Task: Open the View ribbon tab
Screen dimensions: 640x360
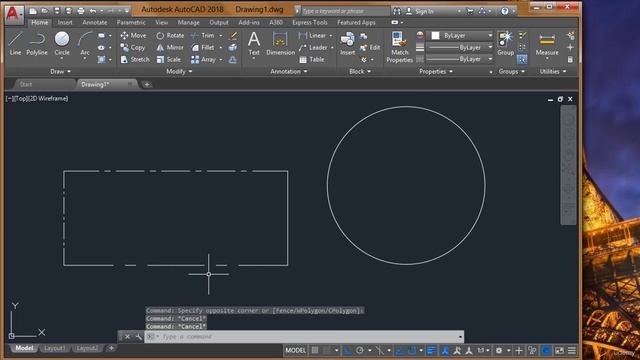Action: [161, 22]
